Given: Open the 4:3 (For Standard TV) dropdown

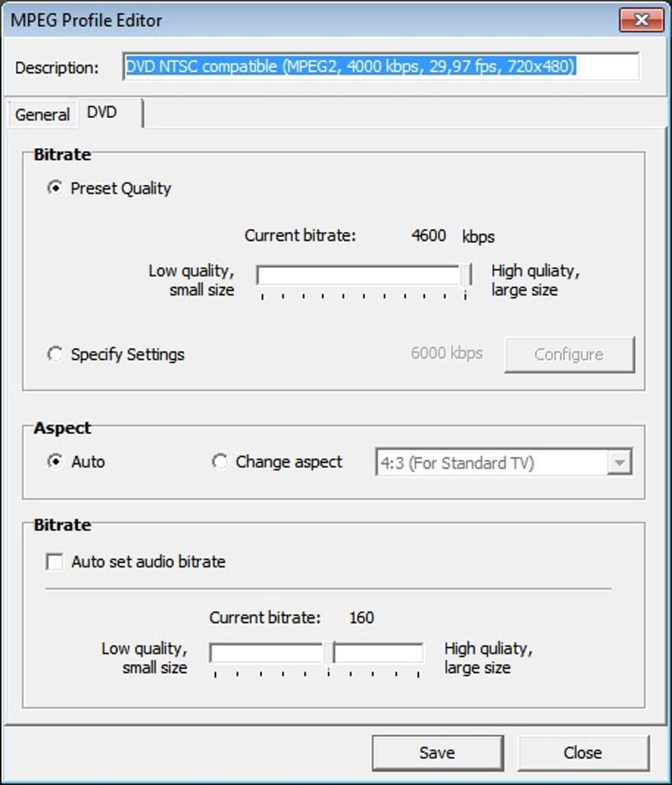Looking at the screenshot, I should tap(504, 462).
